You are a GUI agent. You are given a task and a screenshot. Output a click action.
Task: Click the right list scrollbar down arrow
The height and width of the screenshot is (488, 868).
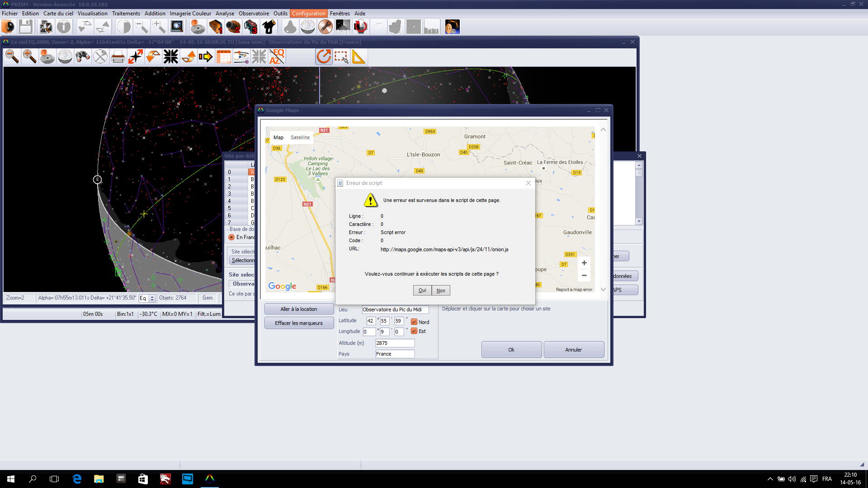pos(639,221)
